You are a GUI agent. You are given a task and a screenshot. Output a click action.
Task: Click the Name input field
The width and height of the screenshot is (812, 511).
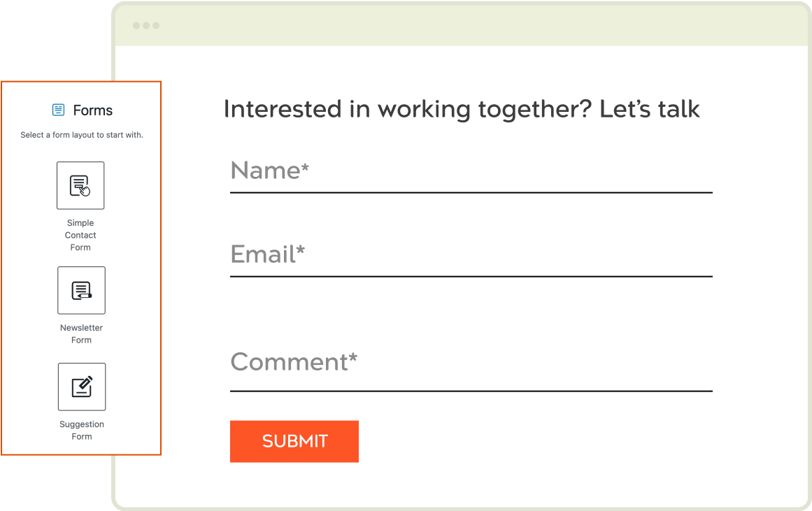click(471, 171)
